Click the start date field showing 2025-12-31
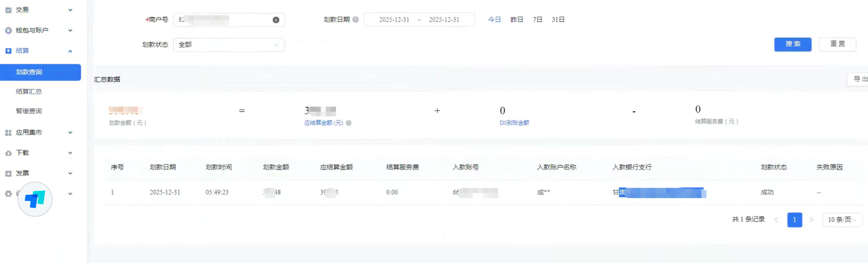This screenshot has width=868, height=263. (394, 19)
